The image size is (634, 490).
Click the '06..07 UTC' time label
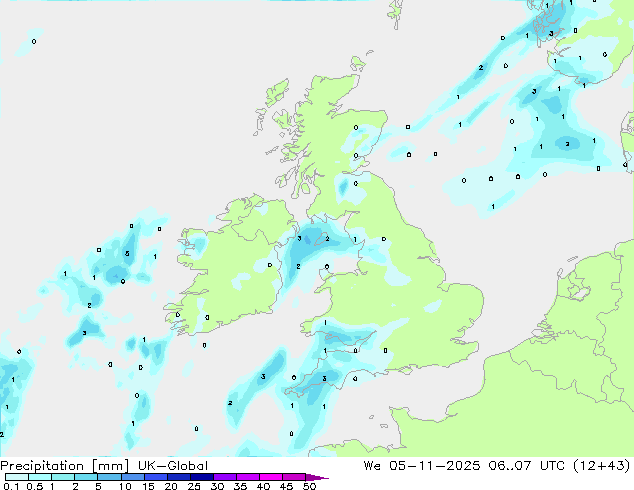526,466
